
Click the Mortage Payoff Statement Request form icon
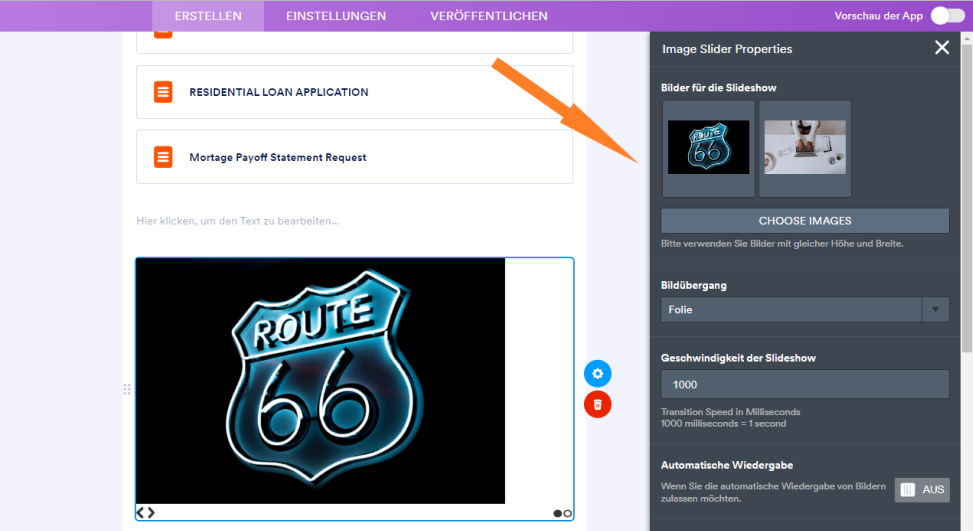163,157
